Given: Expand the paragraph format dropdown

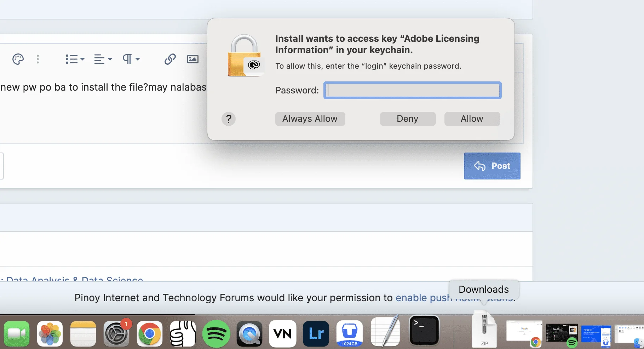Looking at the screenshot, I should [131, 59].
